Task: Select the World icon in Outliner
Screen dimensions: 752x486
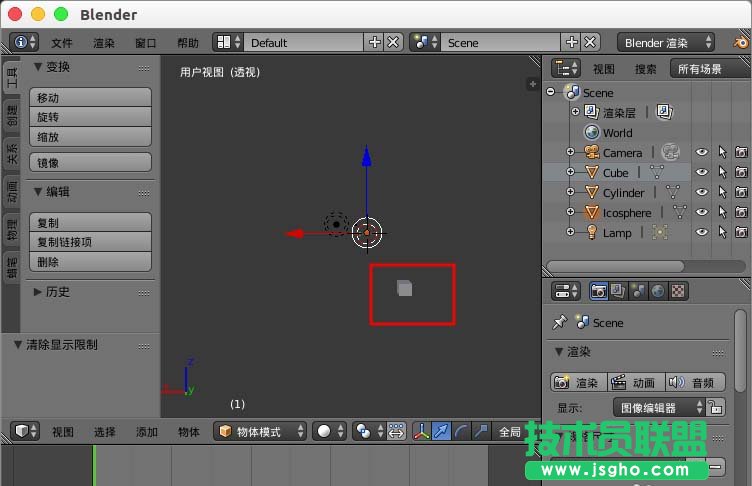Action: tap(592, 132)
